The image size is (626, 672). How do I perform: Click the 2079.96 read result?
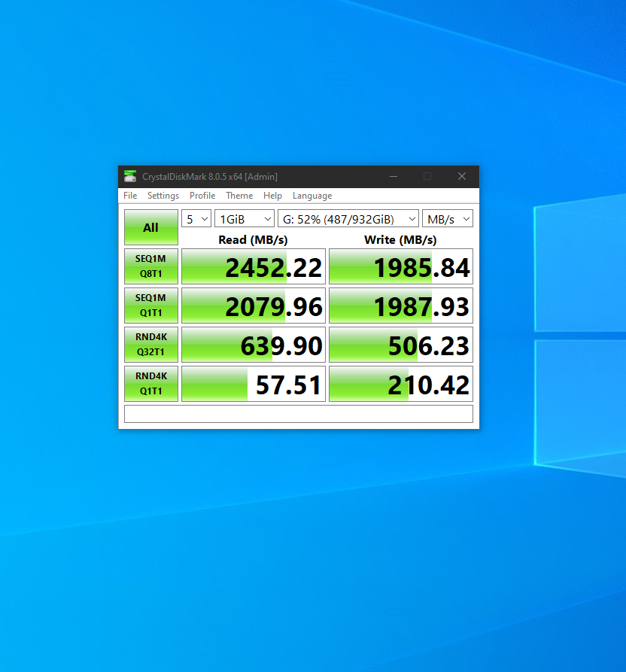pos(254,305)
